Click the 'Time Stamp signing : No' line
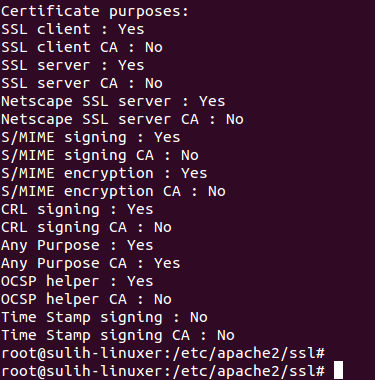The width and height of the screenshot is (375, 380). pos(104,317)
